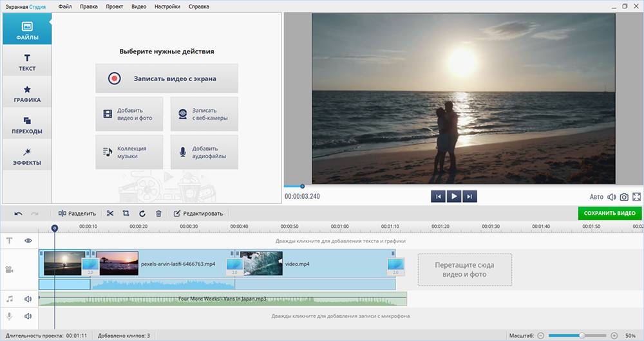Click the Сохранить видео button
The width and height of the screenshot is (644, 341).
pyautogui.click(x=609, y=213)
